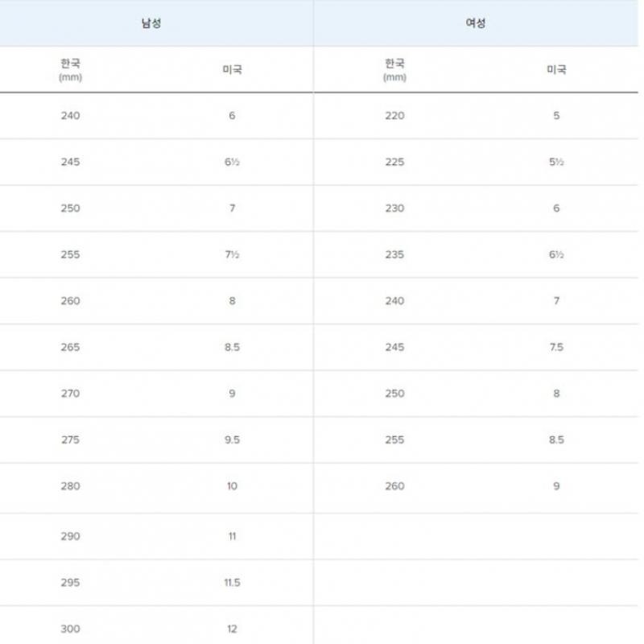644x644 pixels.
Task: Select the 한국 (mm) header under 남성
Action: click(71, 69)
